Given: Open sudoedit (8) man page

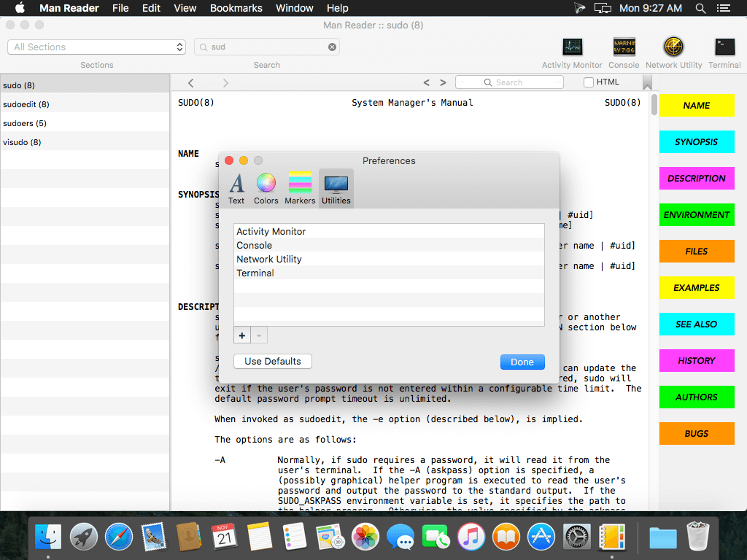Looking at the screenshot, I should (85, 104).
